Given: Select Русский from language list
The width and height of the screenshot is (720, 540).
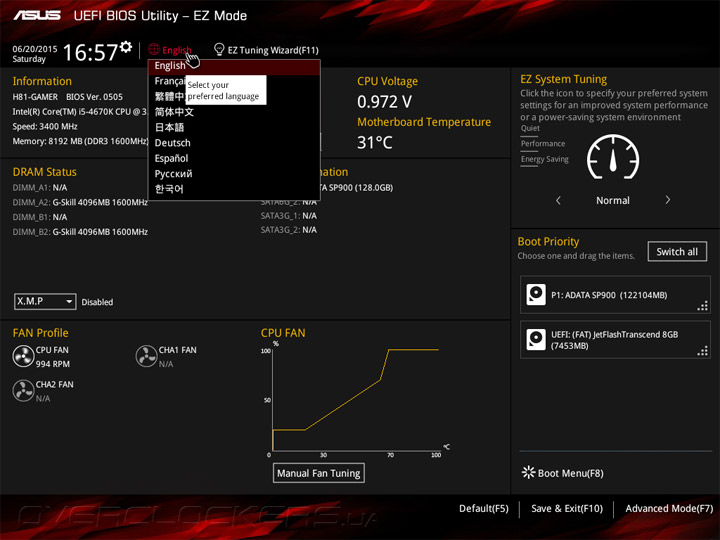Looking at the screenshot, I should tap(234, 174).
